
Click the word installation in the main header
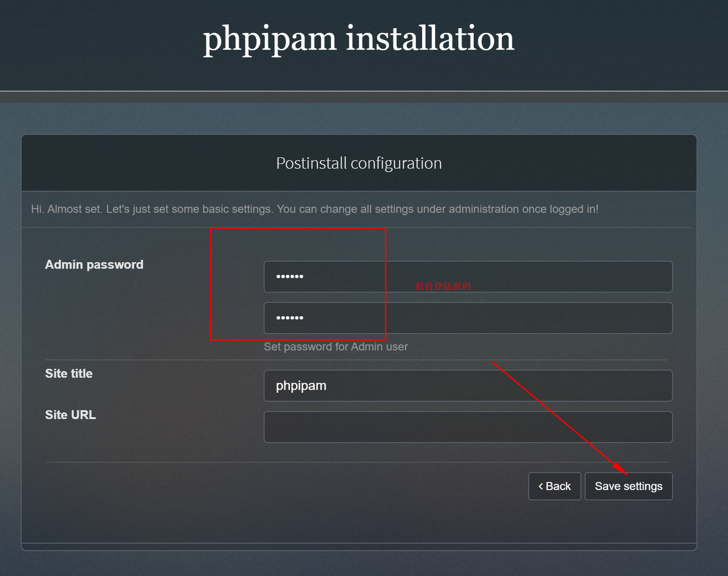(430, 39)
